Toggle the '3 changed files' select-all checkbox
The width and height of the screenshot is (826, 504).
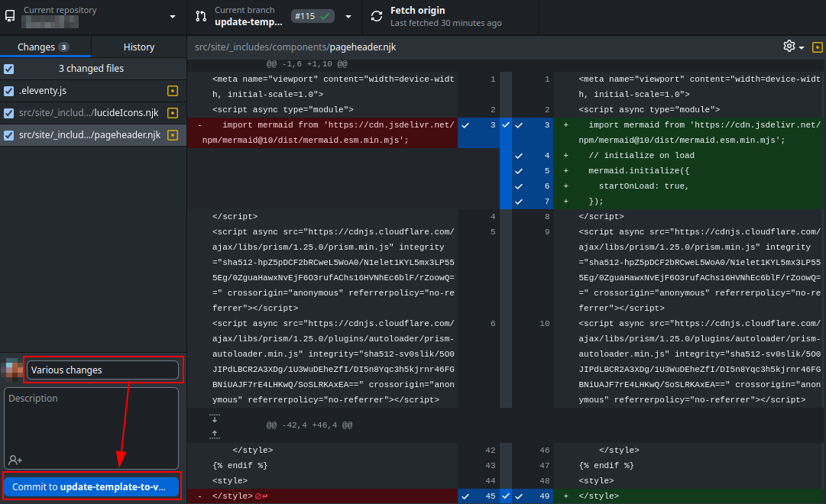9,69
